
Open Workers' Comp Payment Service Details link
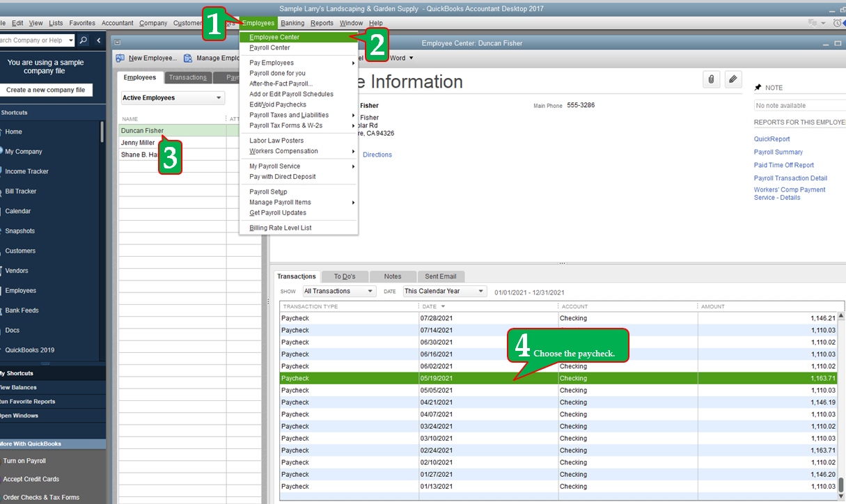click(x=790, y=194)
